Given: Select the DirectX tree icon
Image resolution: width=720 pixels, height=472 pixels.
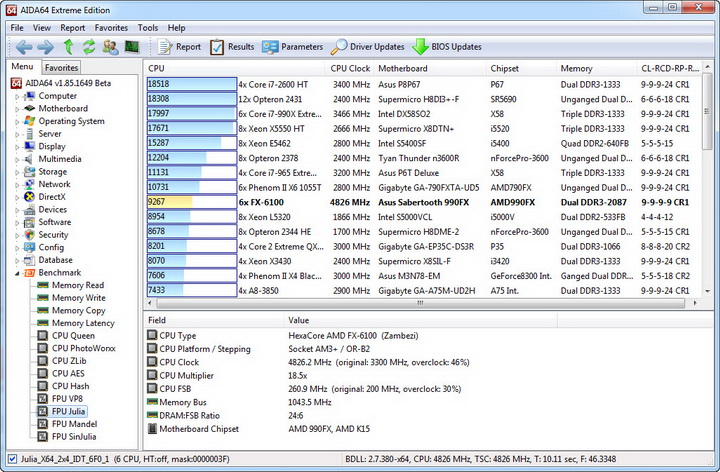Looking at the screenshot, I should [29, 197].
